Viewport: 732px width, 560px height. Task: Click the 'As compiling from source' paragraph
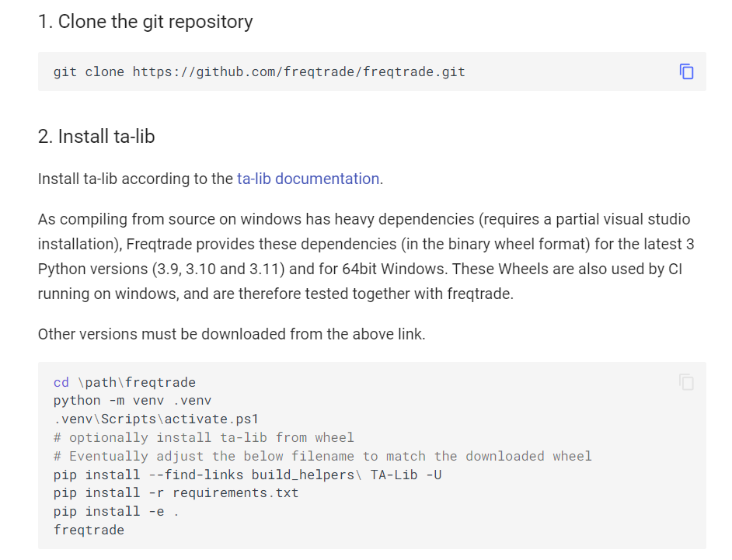(366, 256)
